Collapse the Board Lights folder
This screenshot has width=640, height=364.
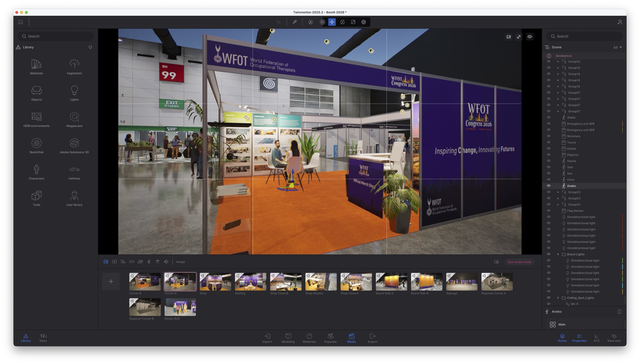pos(558,254)
